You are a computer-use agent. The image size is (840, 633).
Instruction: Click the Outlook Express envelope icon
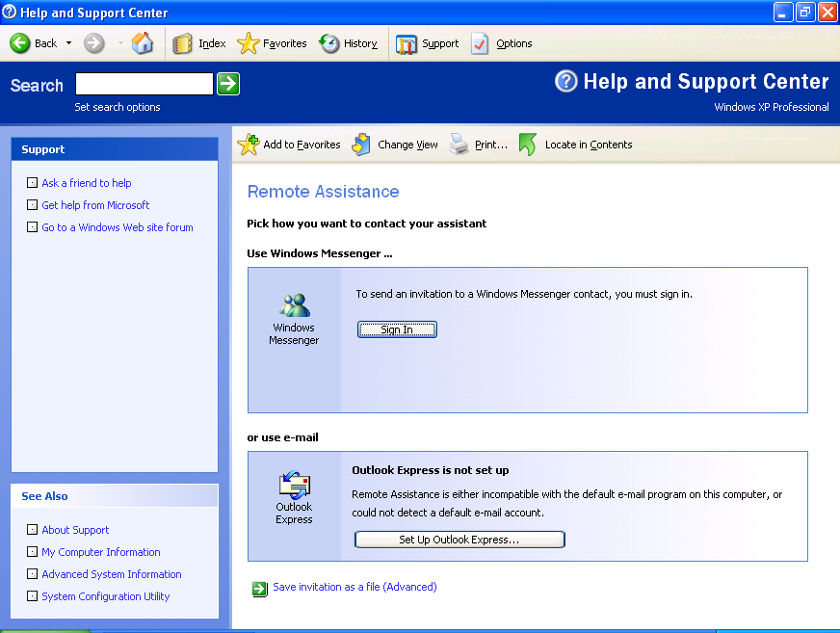point(295,485)
